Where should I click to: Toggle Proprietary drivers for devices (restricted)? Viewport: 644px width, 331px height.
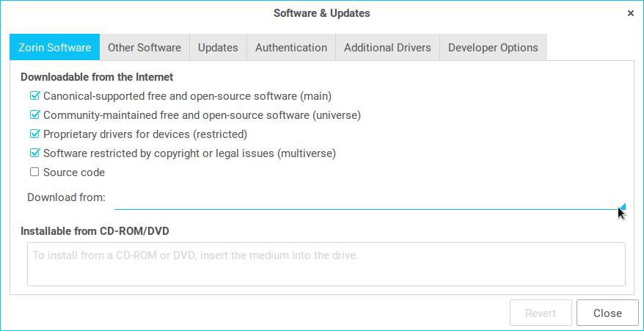tap(34, 134)
